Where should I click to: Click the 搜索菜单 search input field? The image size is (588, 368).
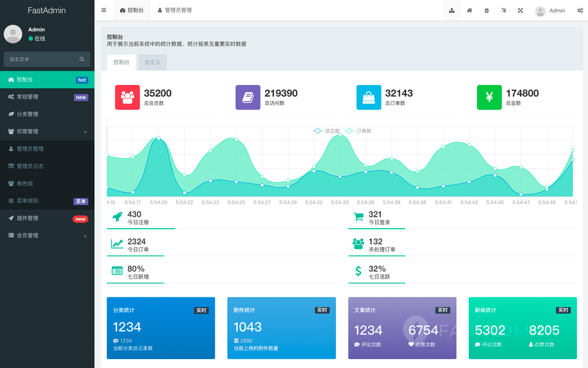(x=42, y=59)
